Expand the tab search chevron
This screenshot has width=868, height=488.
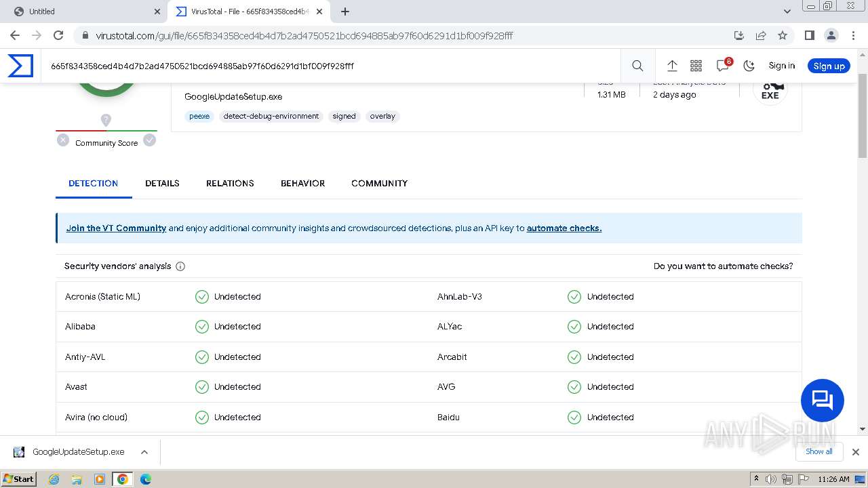pyautogui.click(x=787, y=12)
